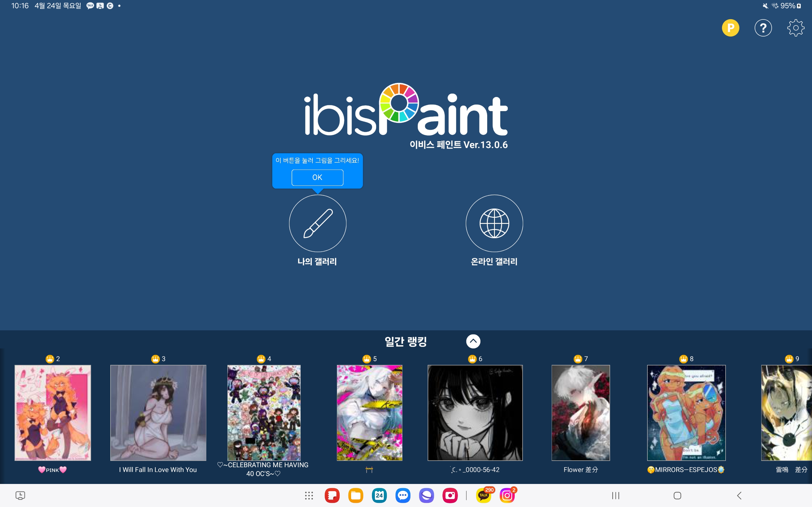Tap the recent apps navigation button
Viewport: 812px width, 507px height.
point(616,495)
